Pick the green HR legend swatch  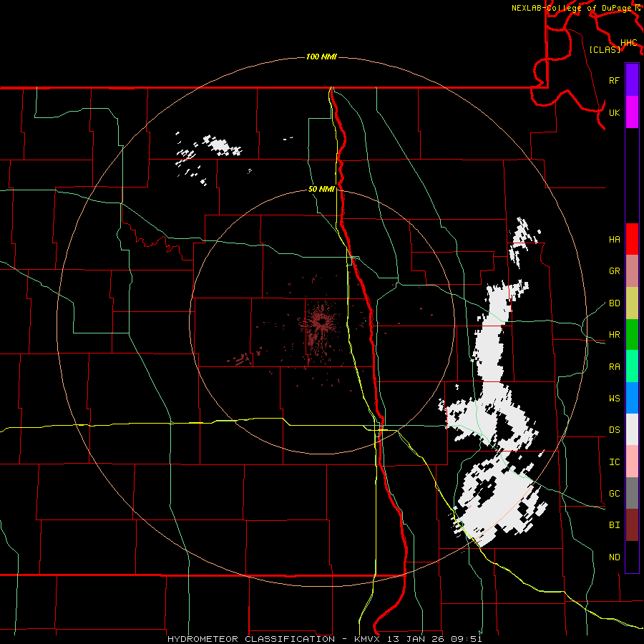pos(632,335)
